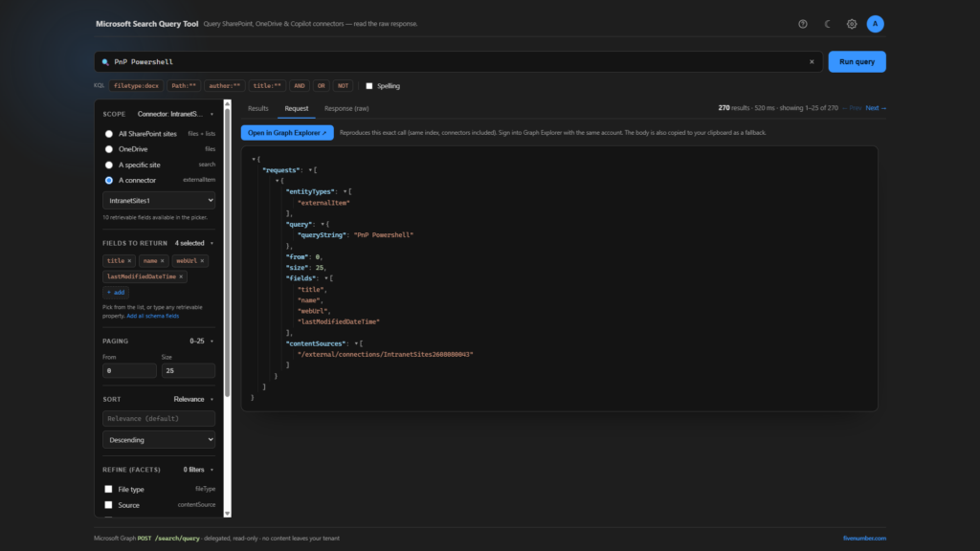Open the help icon in header
The image size is (980, 551).
point(803,24)
